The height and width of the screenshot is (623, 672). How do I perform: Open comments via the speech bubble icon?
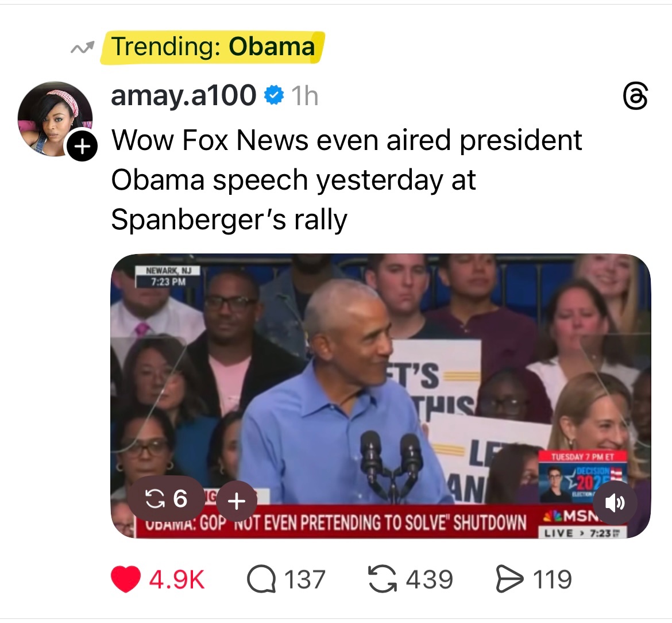click(x=262, y=579)
